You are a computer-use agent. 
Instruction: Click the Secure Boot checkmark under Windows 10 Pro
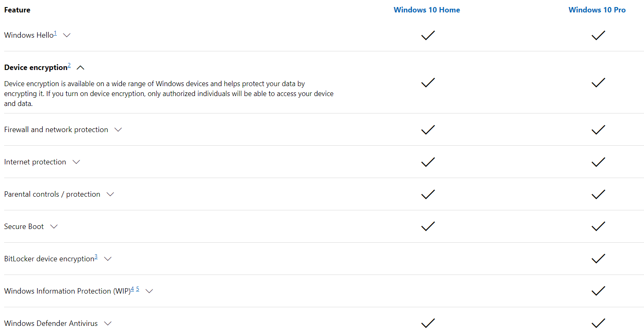coord(598,227)
